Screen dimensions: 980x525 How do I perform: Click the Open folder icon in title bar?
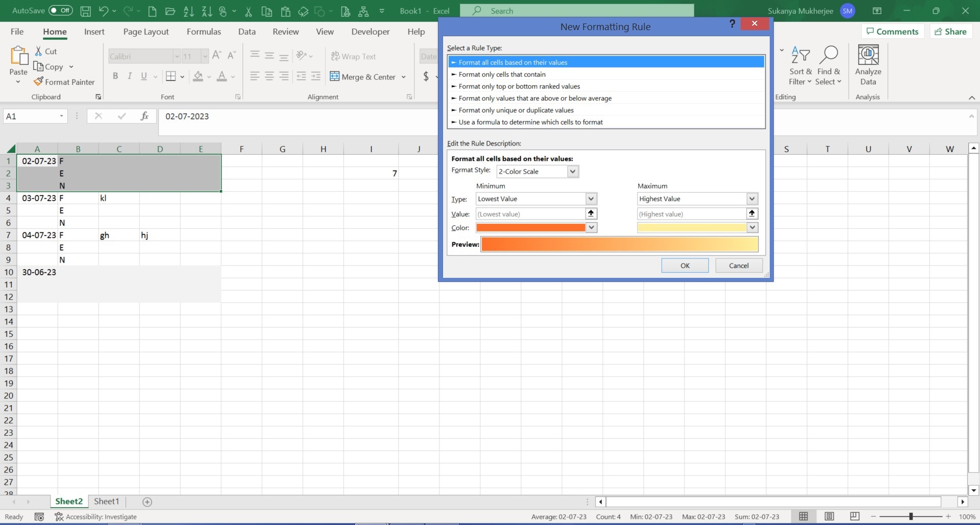point(170,11)
